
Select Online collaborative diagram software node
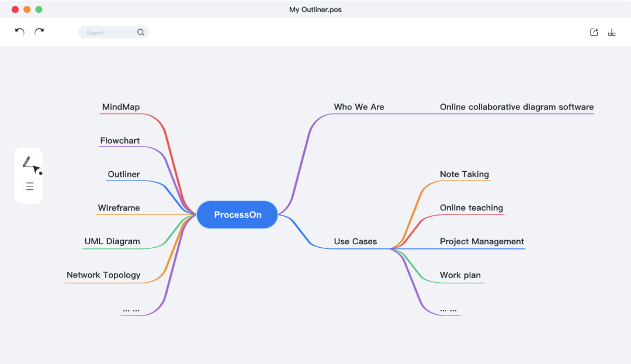pos(516,107)
